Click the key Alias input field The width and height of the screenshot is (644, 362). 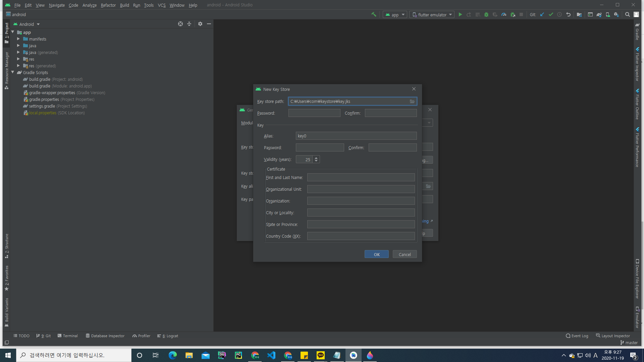(356, 136)
